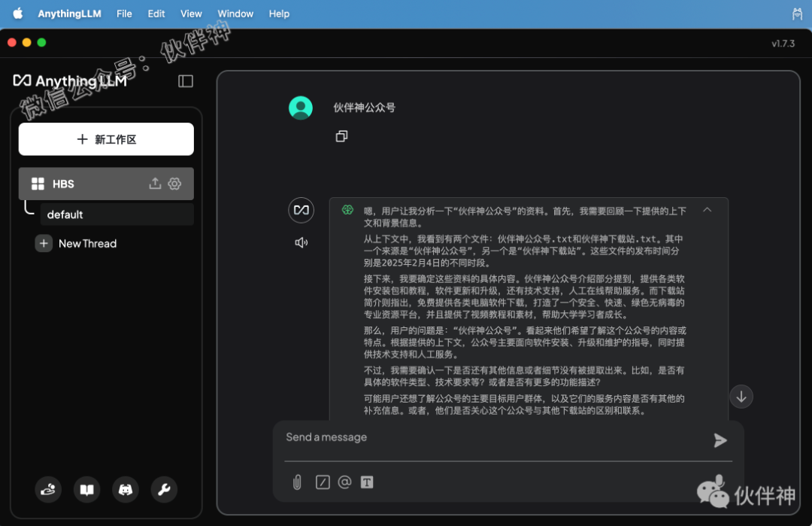Open the Apple menu
This screenshot has height=526, width=812.
pos(17,14)
